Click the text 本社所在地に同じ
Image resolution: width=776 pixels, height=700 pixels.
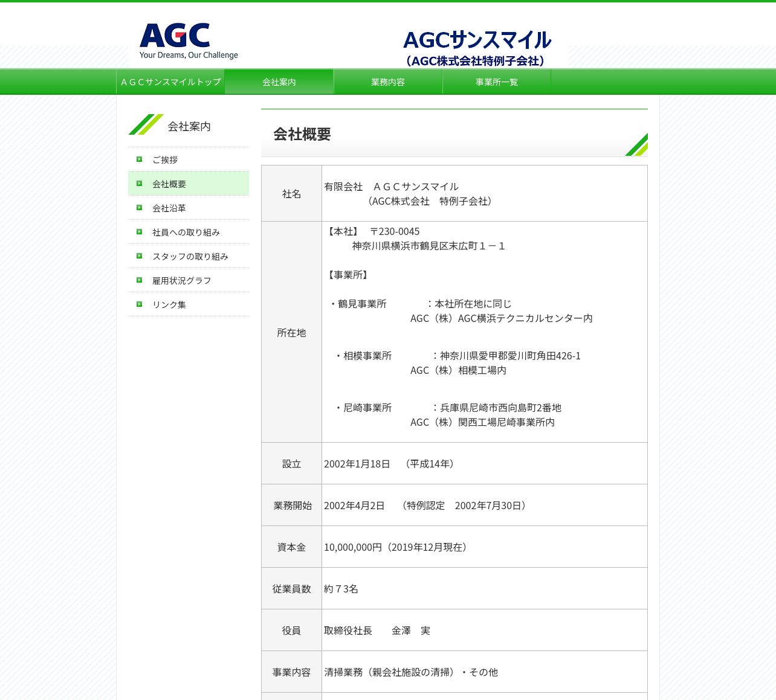click(473, 304)
